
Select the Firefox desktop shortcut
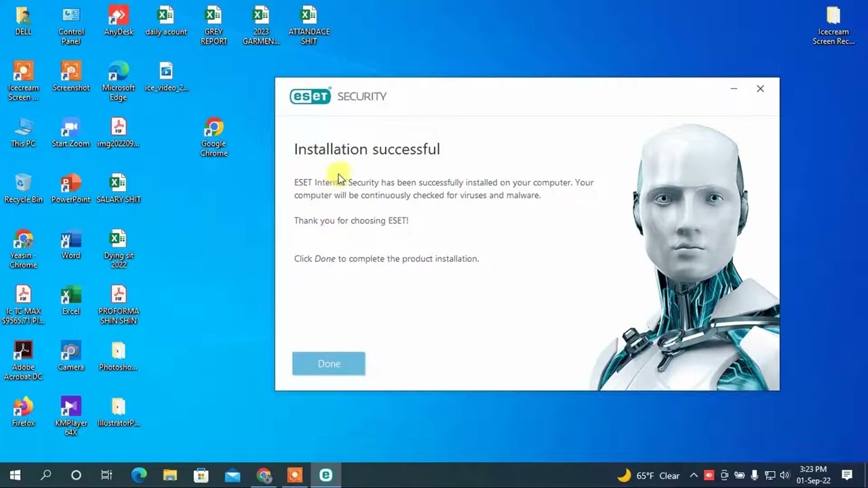point(23,412)
